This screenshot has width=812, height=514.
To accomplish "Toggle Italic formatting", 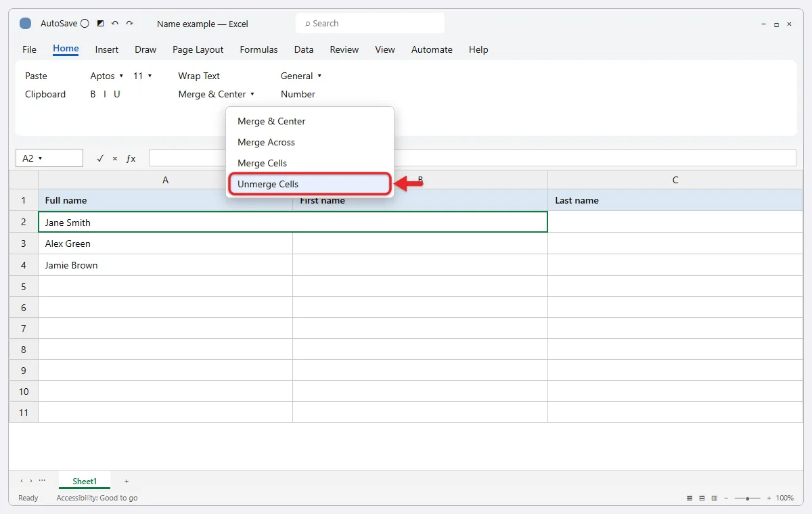I will coord(104,94).
